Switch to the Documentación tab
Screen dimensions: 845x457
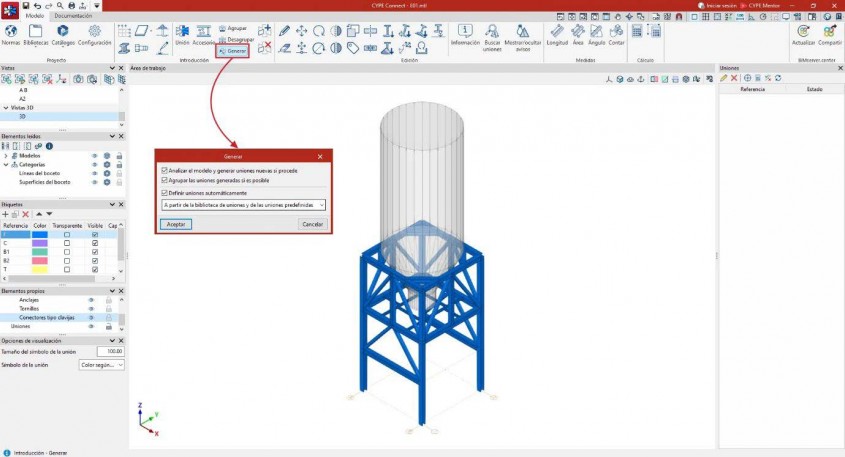point(73,16)
